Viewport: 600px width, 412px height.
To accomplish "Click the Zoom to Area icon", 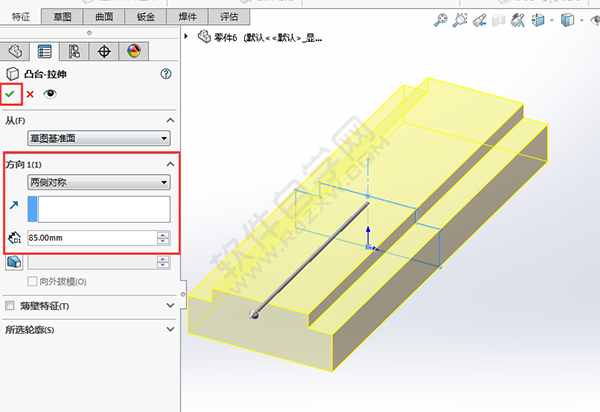I will click(460, 20).
